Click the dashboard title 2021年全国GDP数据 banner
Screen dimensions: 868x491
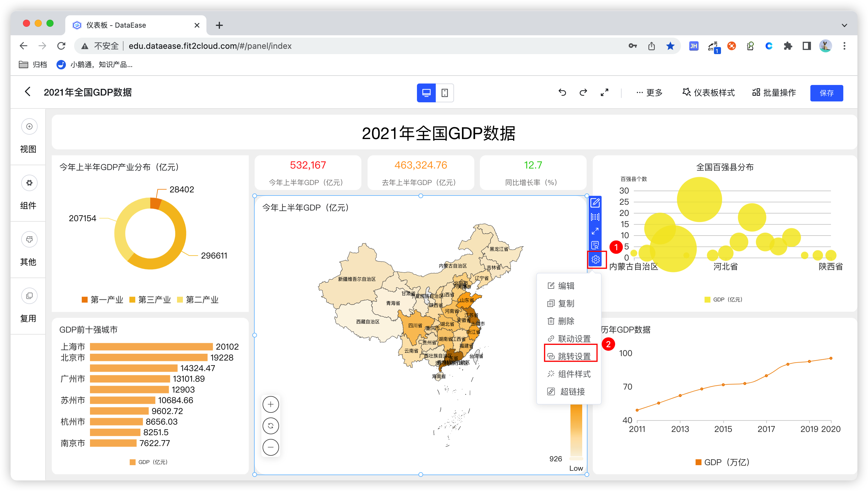(x=454, y=133)
